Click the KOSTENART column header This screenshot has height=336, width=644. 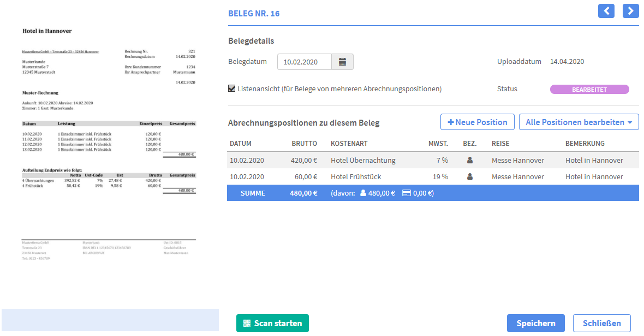point(349,144)
